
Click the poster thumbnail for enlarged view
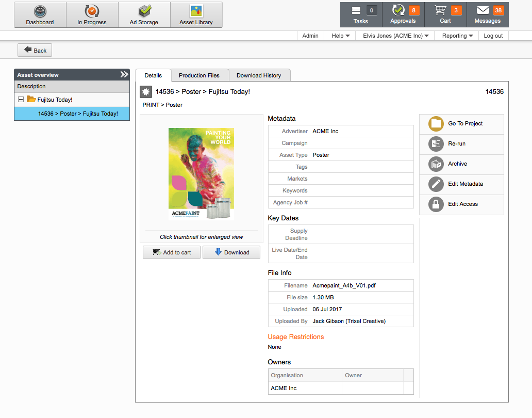coord(201,174)
